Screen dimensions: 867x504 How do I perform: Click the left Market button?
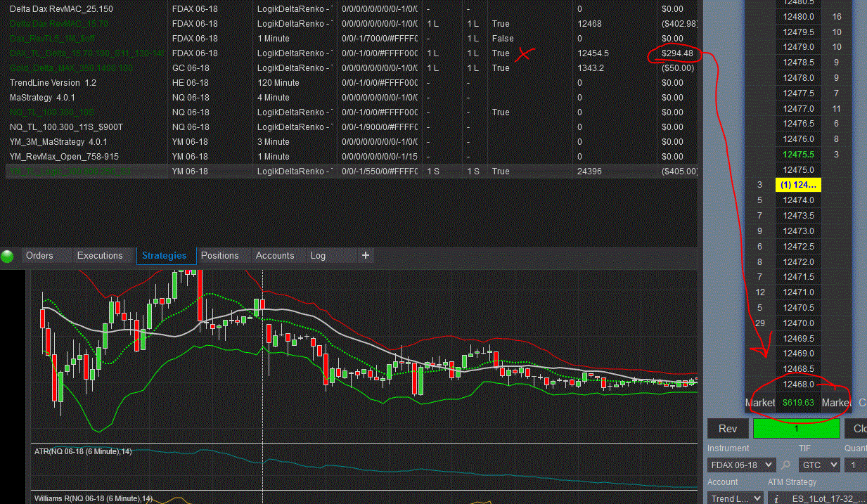tap(760, 403)
